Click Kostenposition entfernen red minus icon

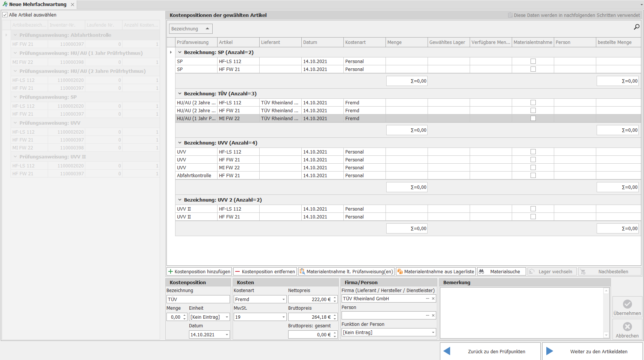pyautogui.click(x=237, y=271)
